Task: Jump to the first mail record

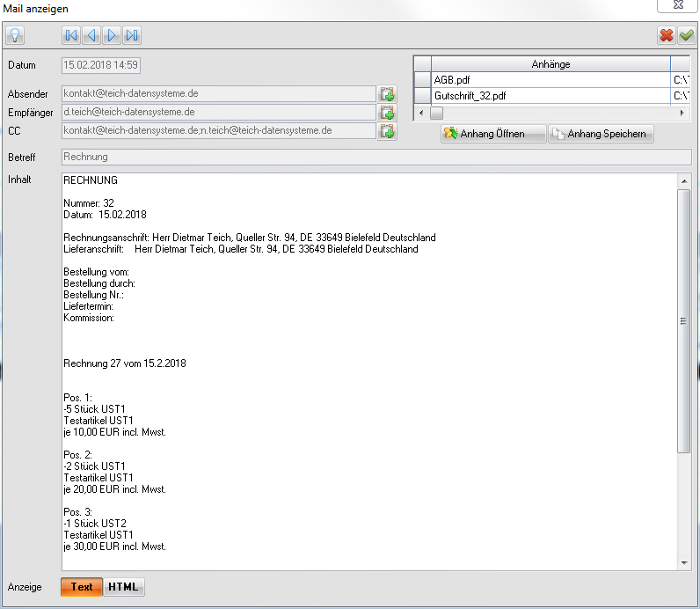Action: coord(71,35)
